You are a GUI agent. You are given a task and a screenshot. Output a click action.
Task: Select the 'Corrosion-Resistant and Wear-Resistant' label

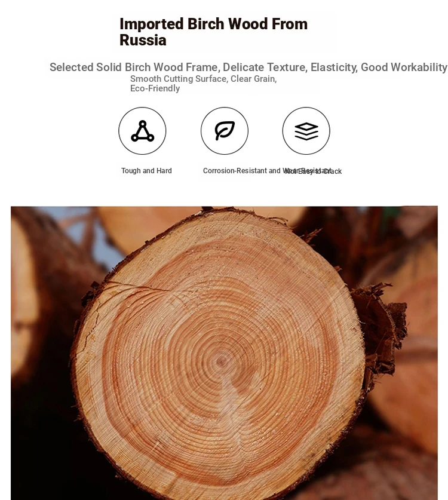[x=267, y=171]
